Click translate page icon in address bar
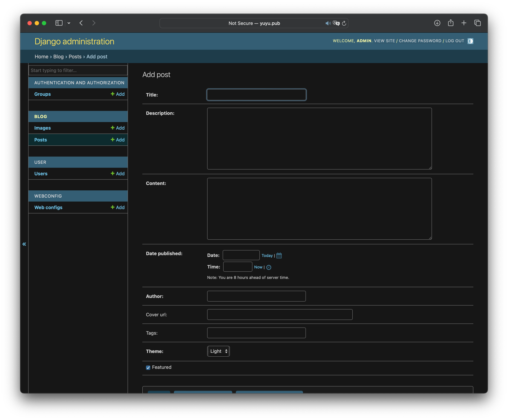This screenshot has width=508, height=420. click(x=336, y=23)
